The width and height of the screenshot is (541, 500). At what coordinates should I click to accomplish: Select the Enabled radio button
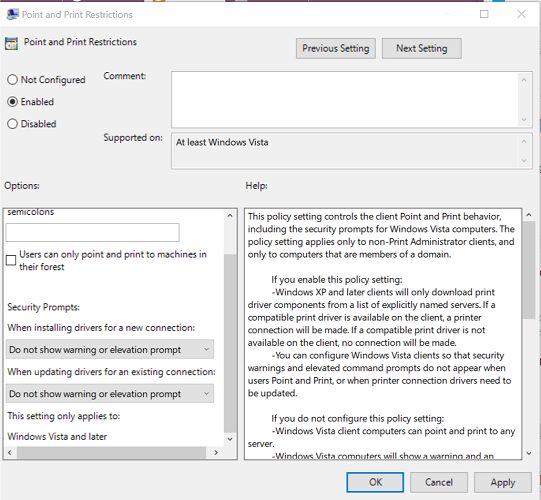pyautogui.click(x=12, y=102)
